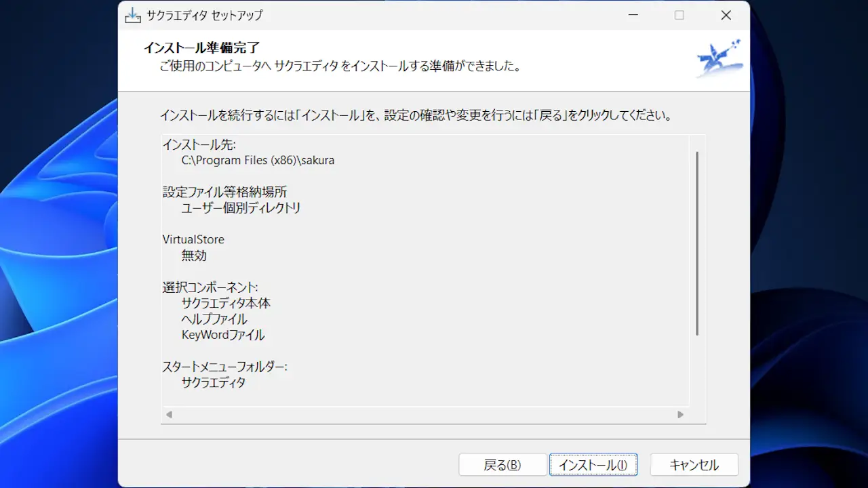Click the KeyWordファイル component line
Viewport: 868px width, 488px height.
(x=223, y=335)
